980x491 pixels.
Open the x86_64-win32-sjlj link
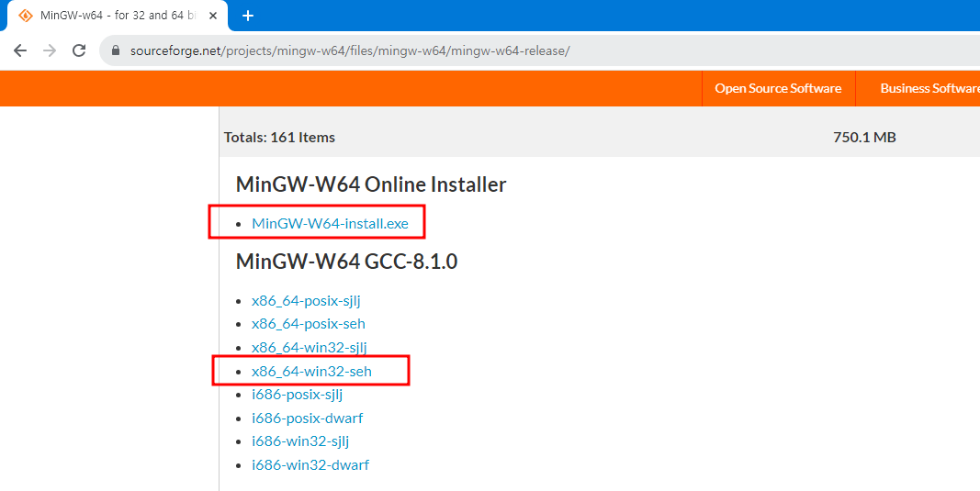[x=309, y=347]
